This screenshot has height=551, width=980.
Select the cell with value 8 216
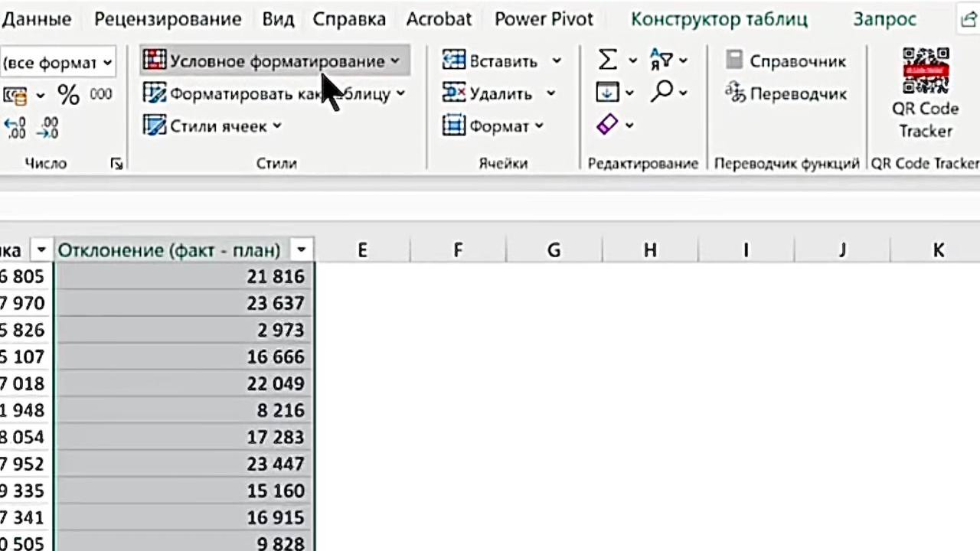(x=184, y=410)
